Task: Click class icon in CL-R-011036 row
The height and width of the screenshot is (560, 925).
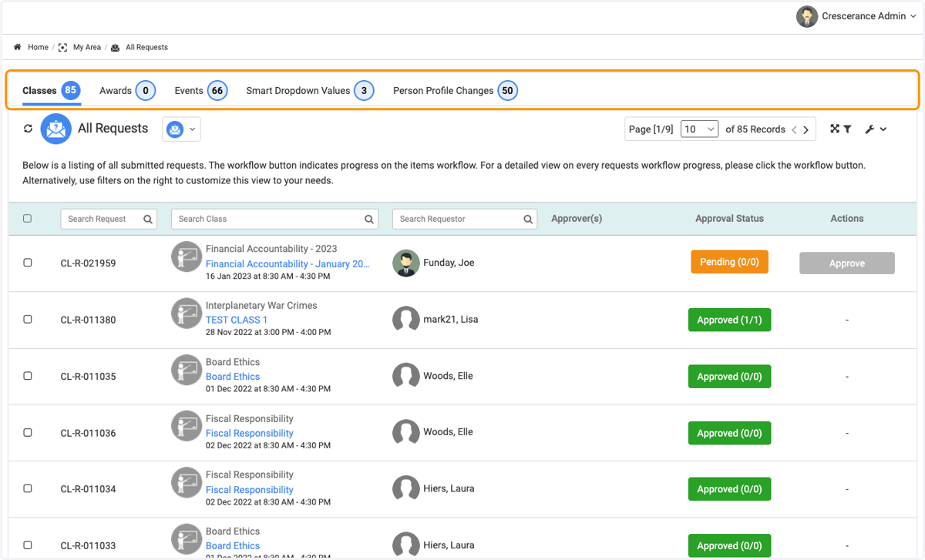Action: (x=186, y=426)
